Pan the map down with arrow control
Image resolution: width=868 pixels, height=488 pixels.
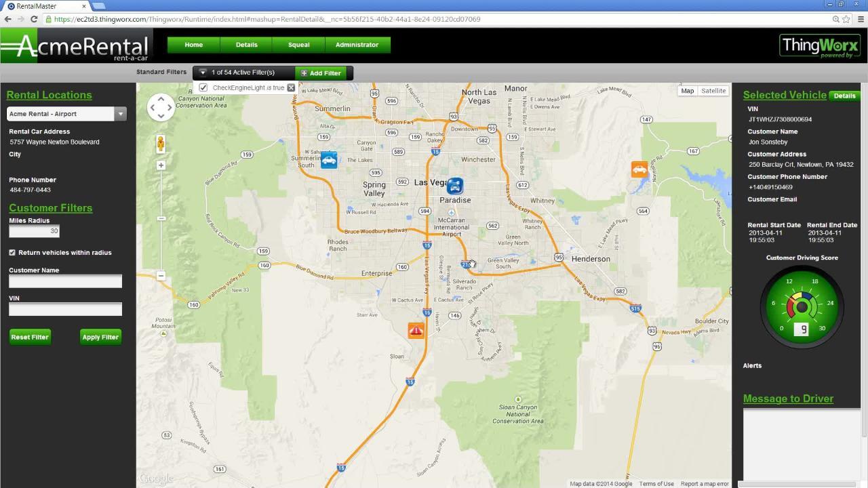(161, 116)
